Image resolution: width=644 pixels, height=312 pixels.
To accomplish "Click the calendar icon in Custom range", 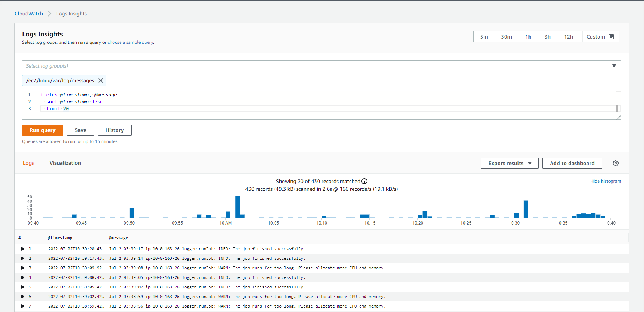I will click(611, 37).
